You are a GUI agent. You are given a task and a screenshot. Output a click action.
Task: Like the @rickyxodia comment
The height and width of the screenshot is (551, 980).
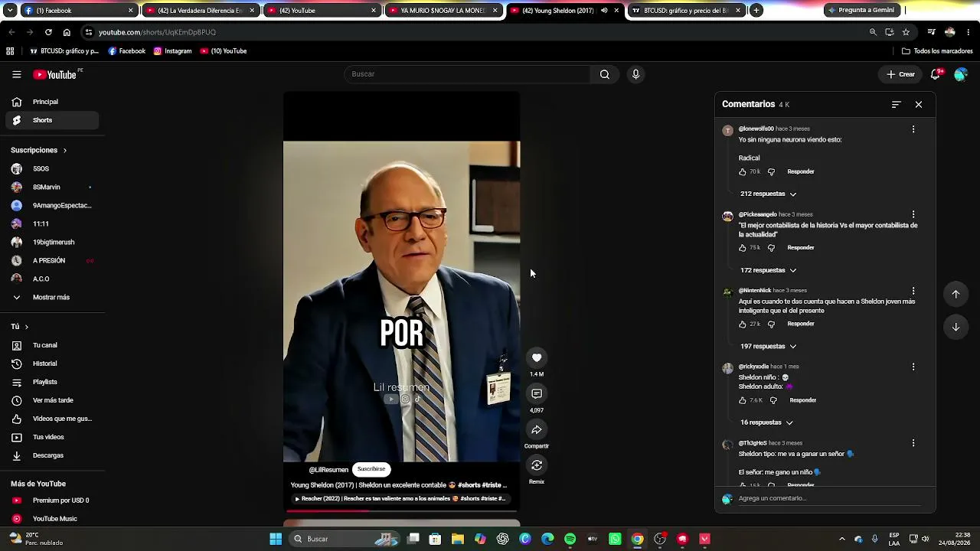[x=743, y=400]
